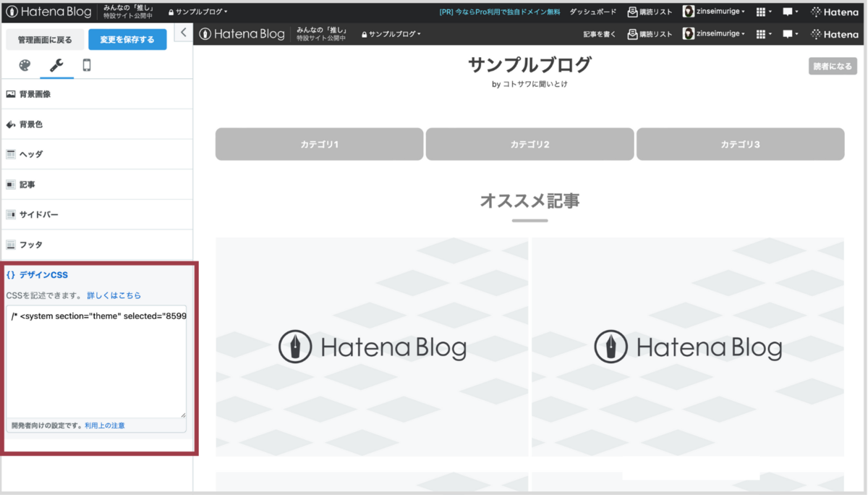This screenshot has width=868, height=495.
Task: Open the right recommended article thumbnail
Action: 688,347
